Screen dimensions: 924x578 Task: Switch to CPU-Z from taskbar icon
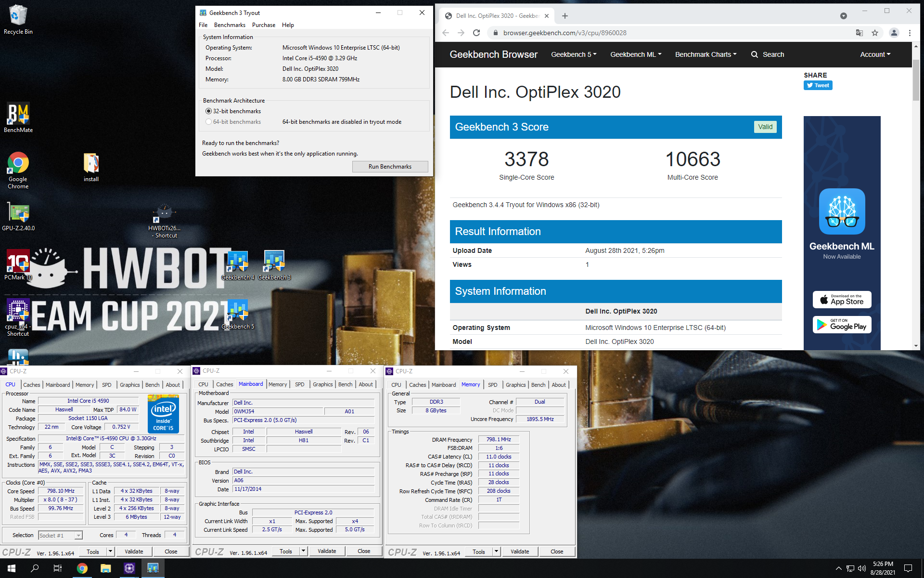(x=129, y=568)
